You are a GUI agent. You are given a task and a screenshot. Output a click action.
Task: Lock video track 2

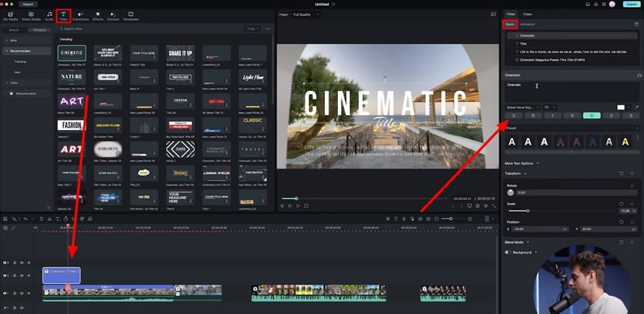pyautogui.click(x=14, y=275)
